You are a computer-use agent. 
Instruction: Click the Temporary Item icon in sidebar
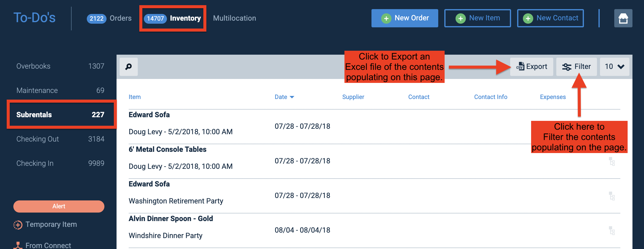[18, 225]
